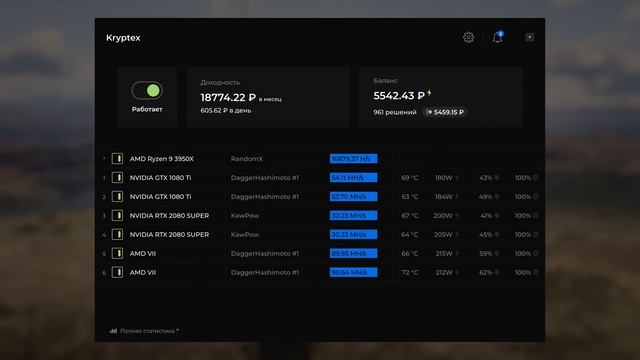Open notifications bell
640x360 pixels.
pos(497,37)
